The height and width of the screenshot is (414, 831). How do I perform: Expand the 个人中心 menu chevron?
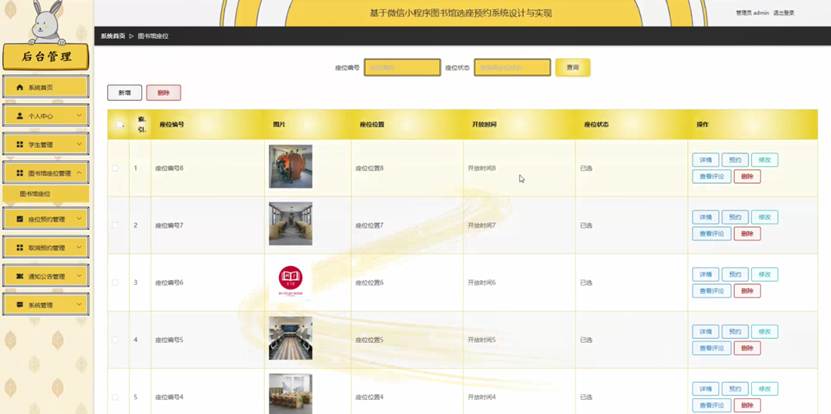(x=79, y=116)
